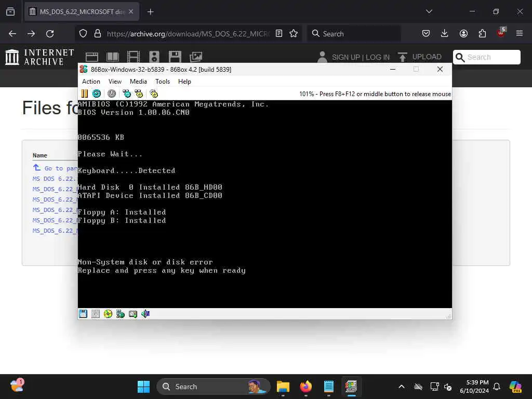Open the Firefox extensions puzzle icon
532x399 pixels.
pyautogui.click(x=482, y=34)
